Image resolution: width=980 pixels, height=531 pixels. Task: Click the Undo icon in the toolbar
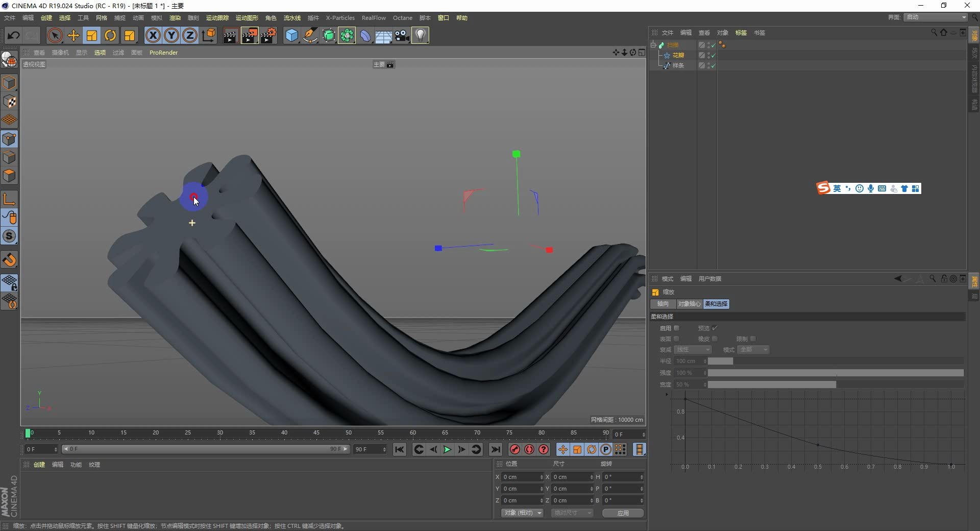[13, 35]
